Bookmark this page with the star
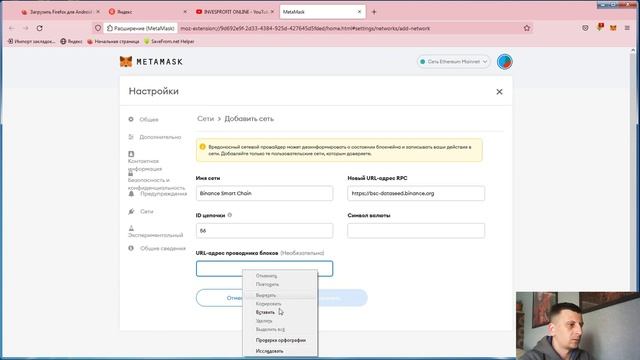This screenshot has height=360, width=640. [527, 28]
